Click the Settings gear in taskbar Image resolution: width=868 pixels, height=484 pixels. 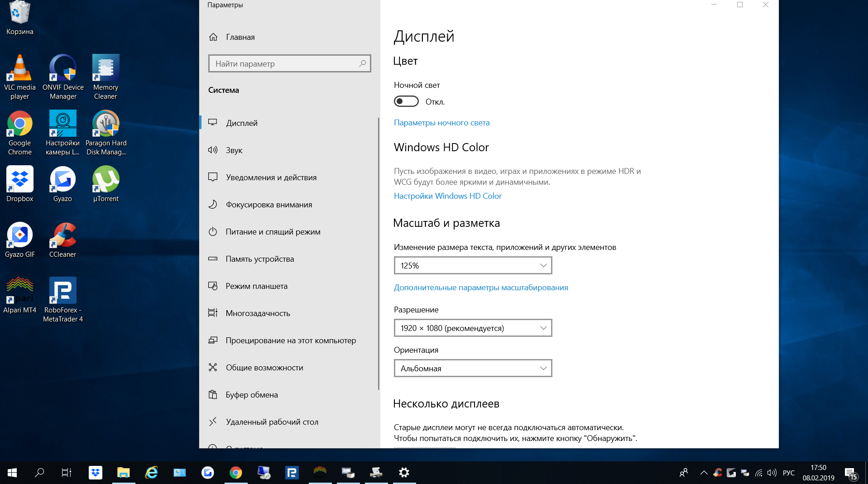tap(404, 473)
